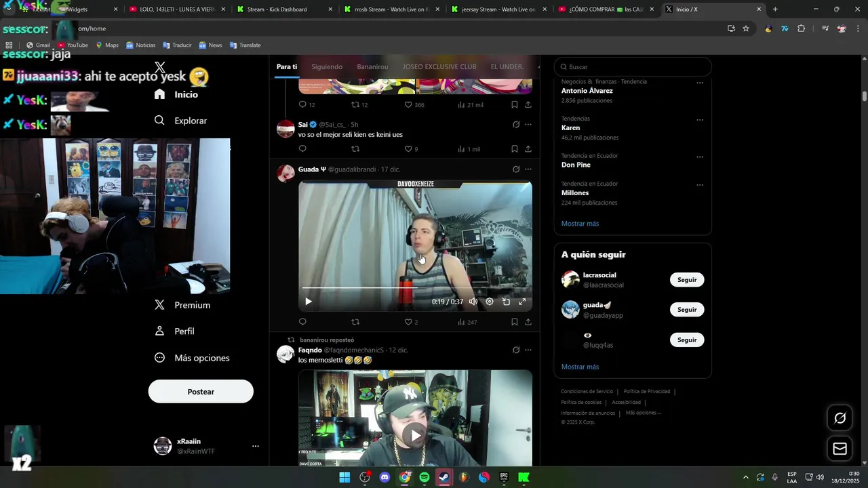This screenshot has width=868, height=488.
Task: Repost Guada's post
Action: click(x=355, y=322)
